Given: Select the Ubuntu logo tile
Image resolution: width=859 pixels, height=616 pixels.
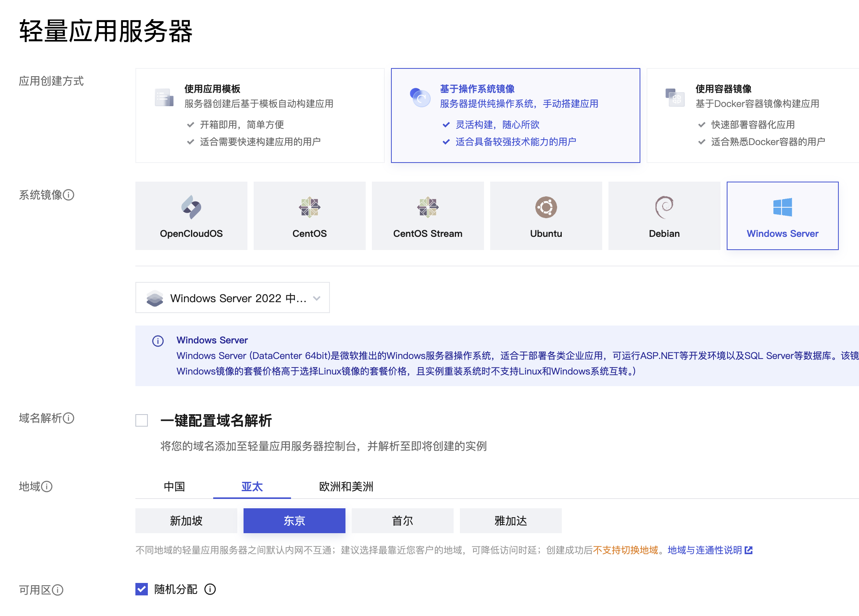Looking at the screenshot, I should click(x=546, y=208).
